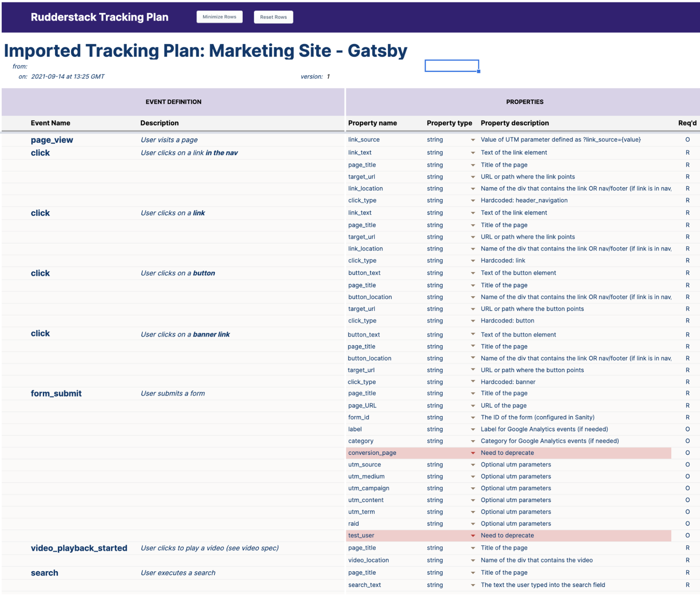Click the Event Name column header
The image size is (700, 595).
[51, 123]
